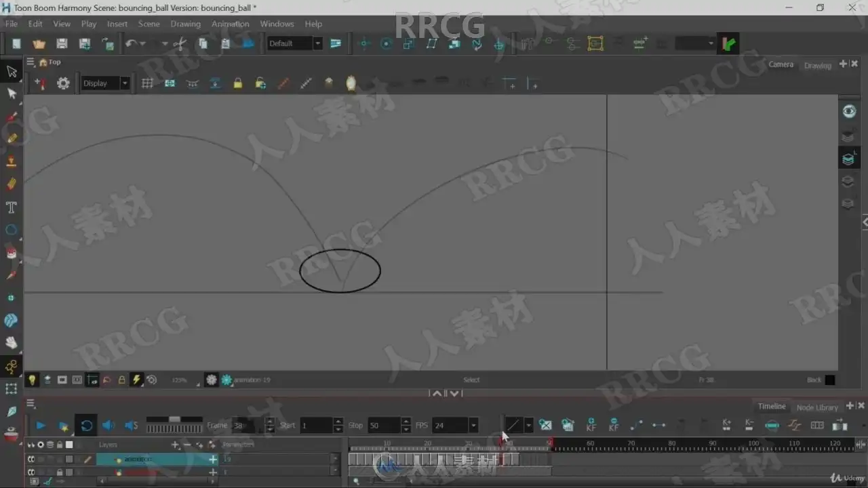Open the Timeline view hamburger menu
The height and width of the screenshot is (488, 868).
[x=31, y=403]
